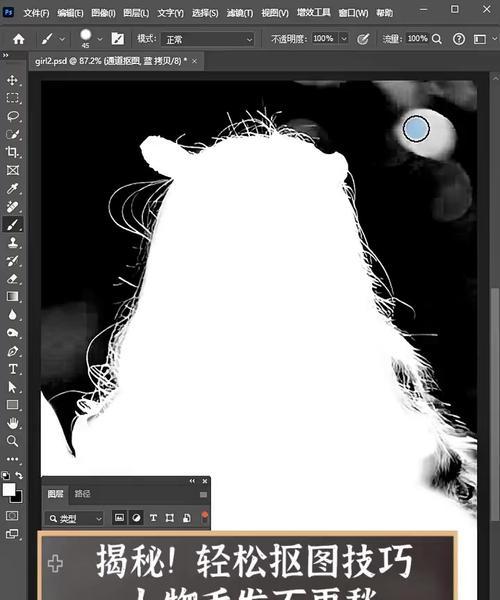Click the white foreground color swatch
The height and width of the screenshot is (600, 500).
tap(8, 489)
